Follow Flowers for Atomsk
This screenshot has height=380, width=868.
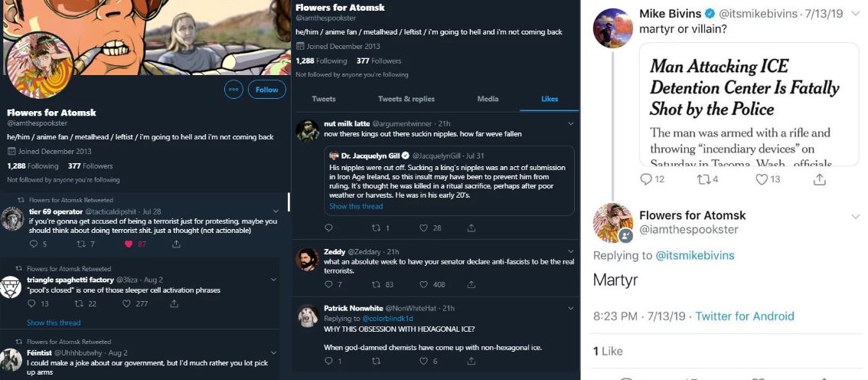tap(267, 89)
